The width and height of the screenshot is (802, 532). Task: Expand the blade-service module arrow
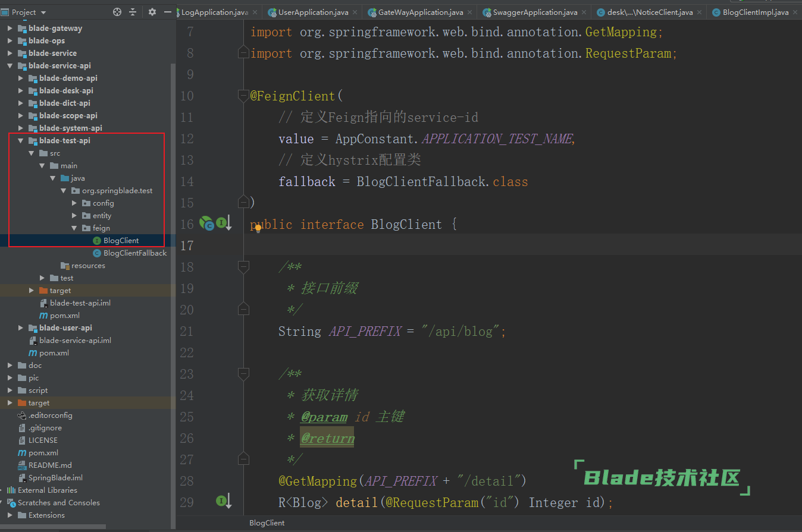10,53
